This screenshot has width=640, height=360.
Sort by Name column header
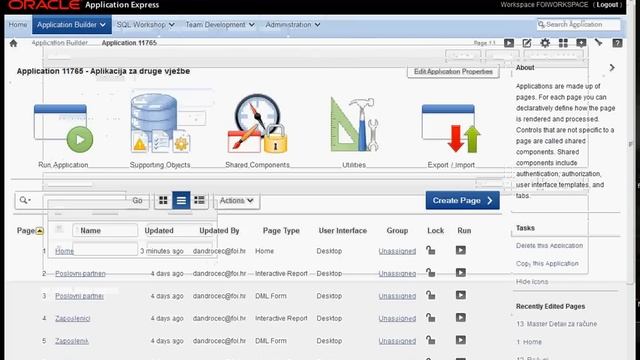90,231
